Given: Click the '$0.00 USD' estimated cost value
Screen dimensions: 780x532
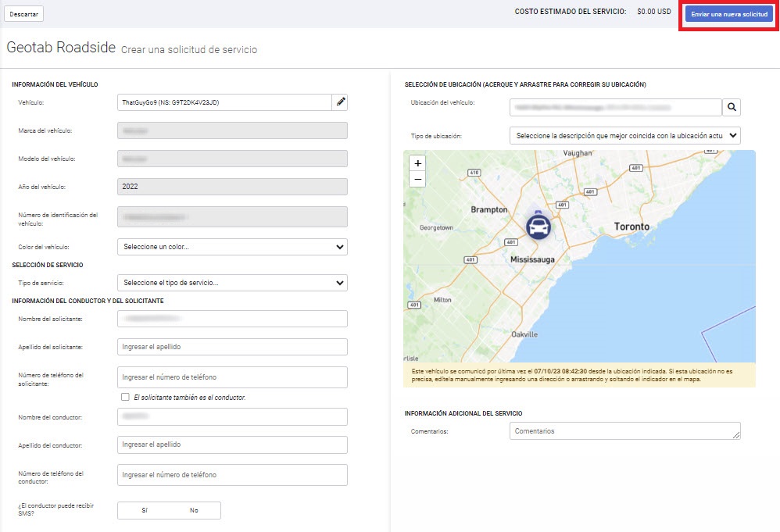Looking at the screenshot, I should tap(653, 12).
